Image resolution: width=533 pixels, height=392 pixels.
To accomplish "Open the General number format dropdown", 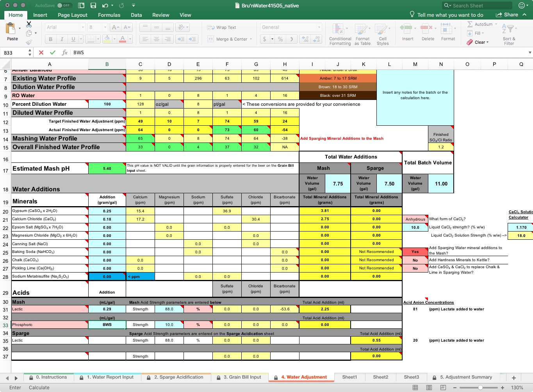I will point(319,27).
